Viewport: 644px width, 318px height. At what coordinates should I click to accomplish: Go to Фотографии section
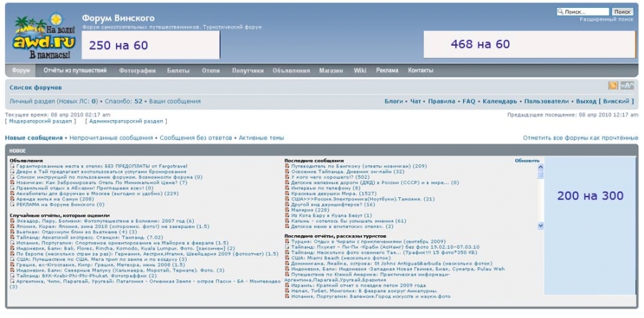137,71
